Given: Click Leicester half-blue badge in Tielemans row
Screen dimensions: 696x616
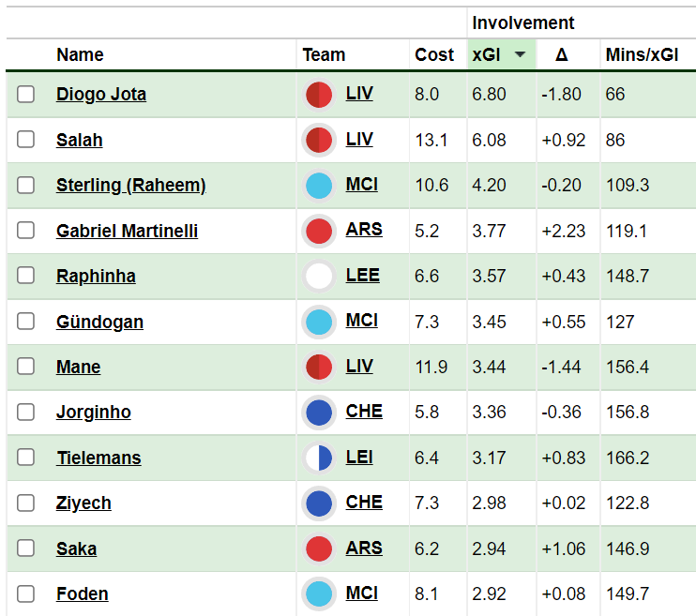Looking at the screenshot, I should click(x=319, y=458).
